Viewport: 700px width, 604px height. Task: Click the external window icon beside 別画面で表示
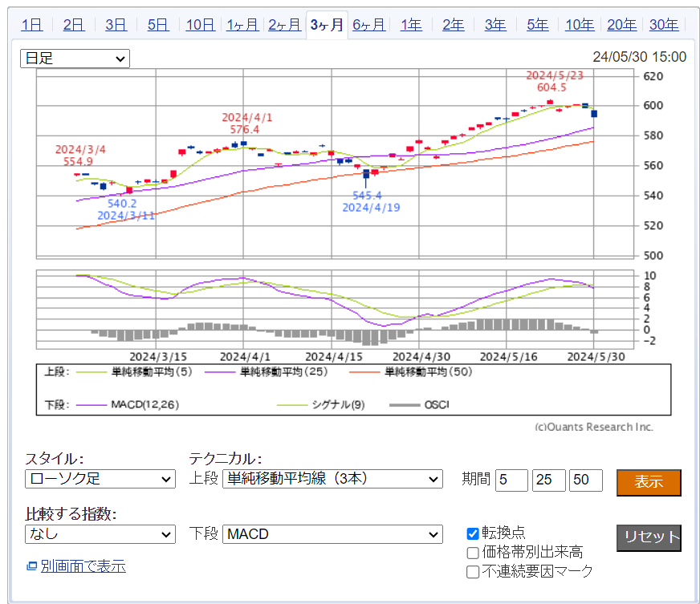point(32,566)
